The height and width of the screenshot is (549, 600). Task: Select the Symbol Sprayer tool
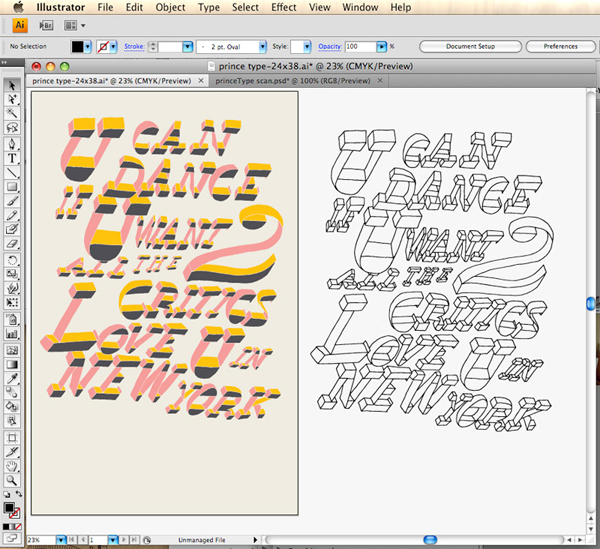(x=12, y=319)
